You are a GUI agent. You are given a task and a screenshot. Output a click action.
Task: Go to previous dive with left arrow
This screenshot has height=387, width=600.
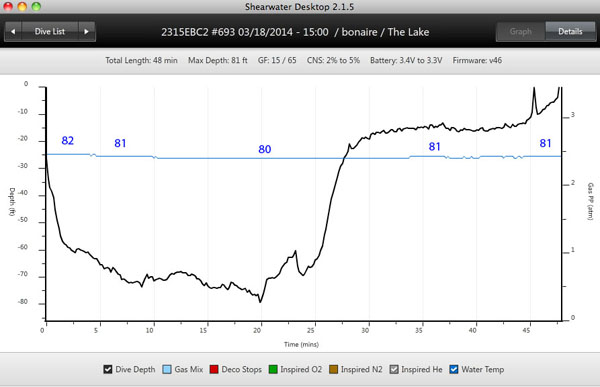(x=13, y=31)
